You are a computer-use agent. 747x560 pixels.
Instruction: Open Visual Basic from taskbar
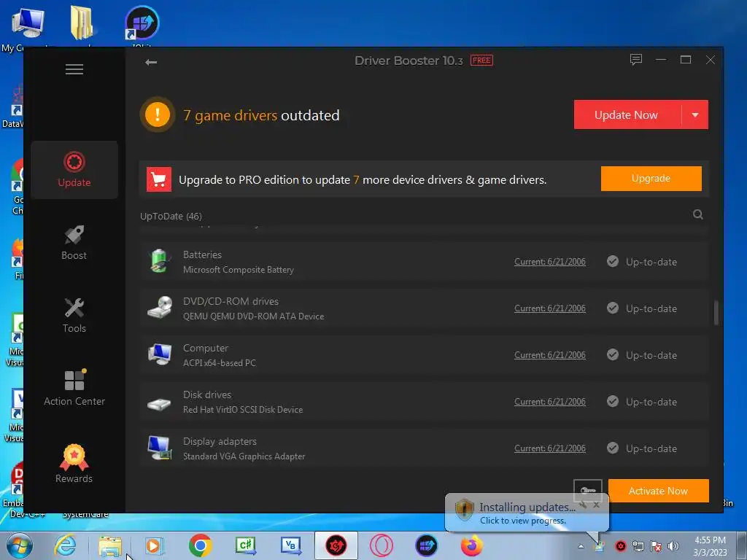coord(291,545)
